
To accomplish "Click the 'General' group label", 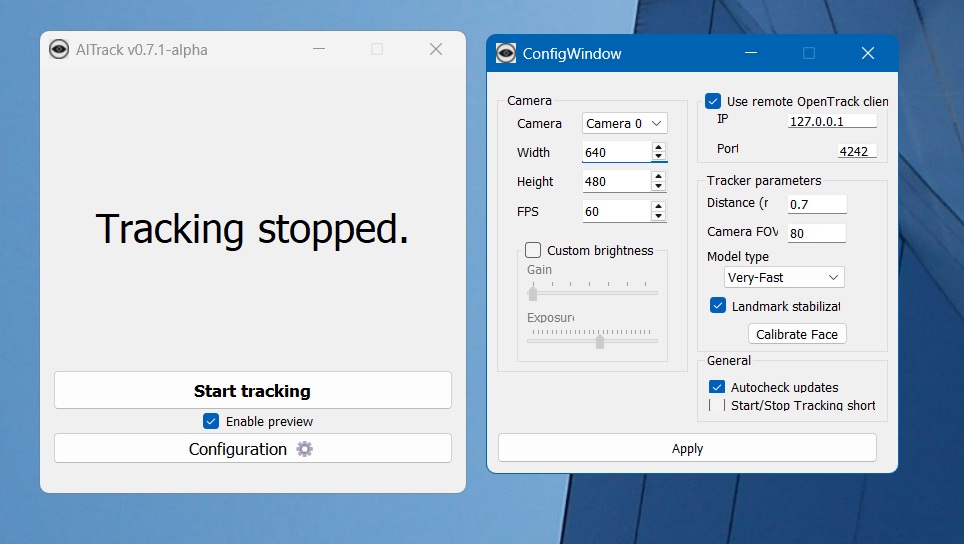I will point(729,360).
